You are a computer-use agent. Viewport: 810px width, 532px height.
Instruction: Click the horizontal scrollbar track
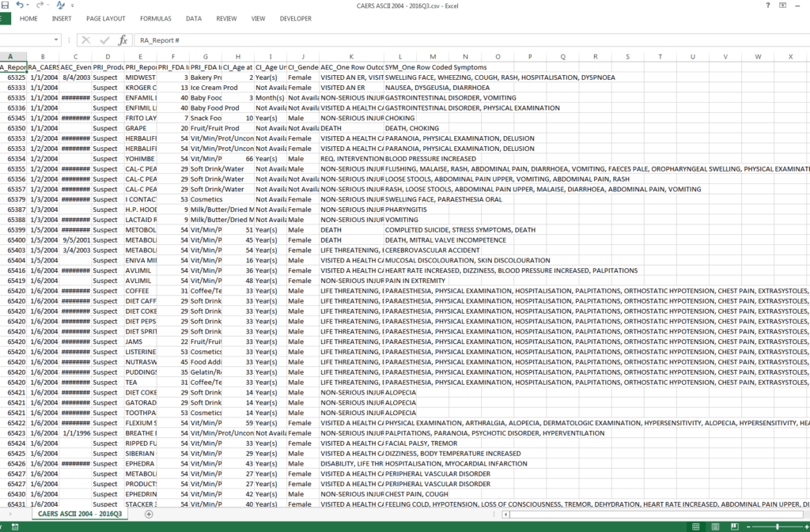656,515
